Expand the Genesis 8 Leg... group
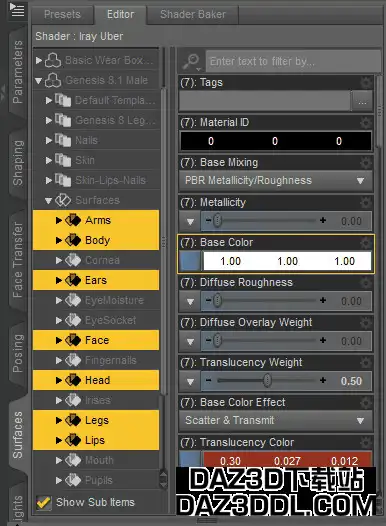The height and width of the screenshot is (526, 386). (x=49, y=120)
